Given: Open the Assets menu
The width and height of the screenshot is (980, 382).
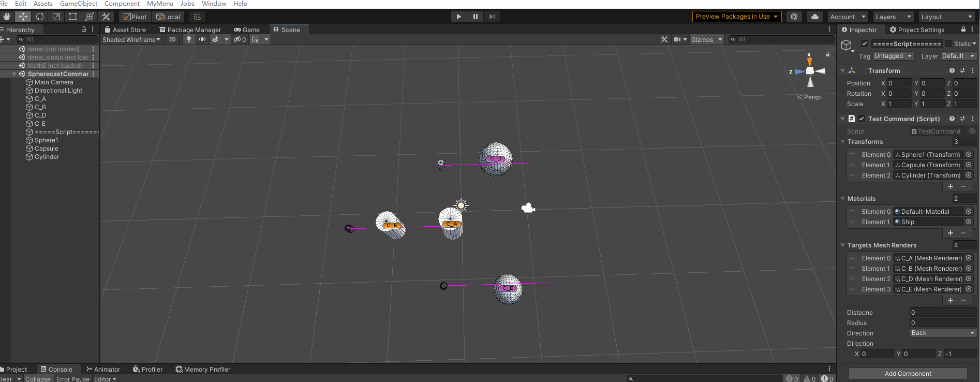Looking at the screenshot, I should coord(43,4).
